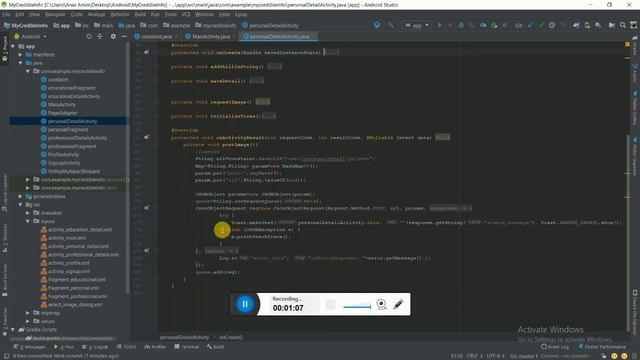Expand the mipmap folder
Screen dimensions: 640x360
coord(28,313)
